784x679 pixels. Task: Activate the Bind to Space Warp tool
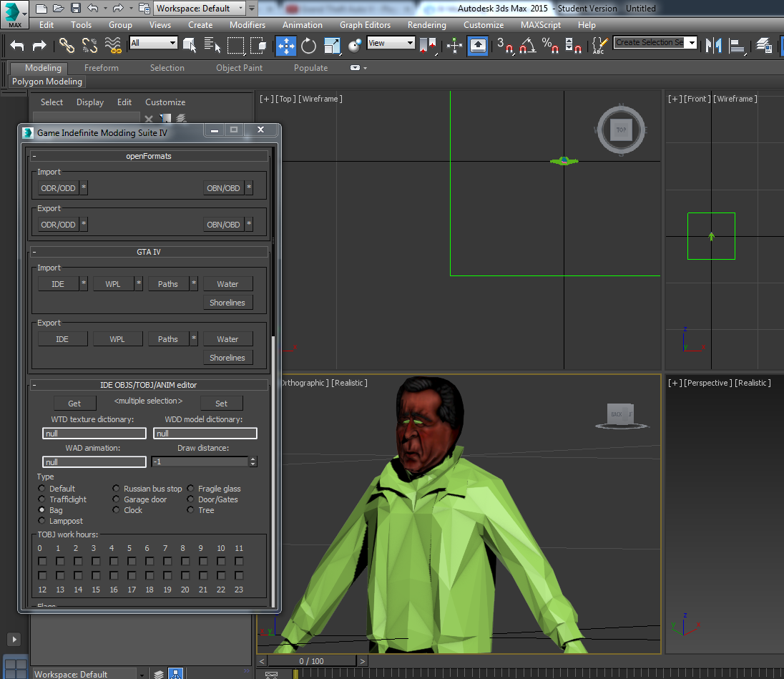tap(113, 46)
